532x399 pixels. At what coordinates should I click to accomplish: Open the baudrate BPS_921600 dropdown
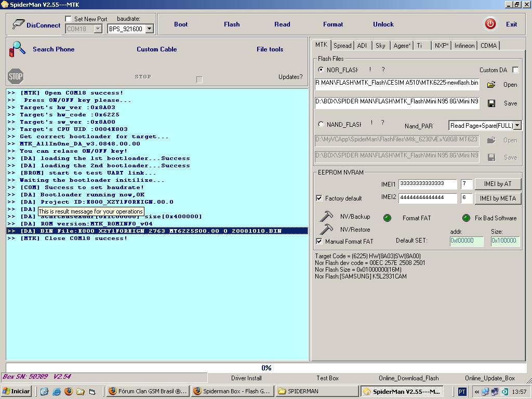[149, 29]
